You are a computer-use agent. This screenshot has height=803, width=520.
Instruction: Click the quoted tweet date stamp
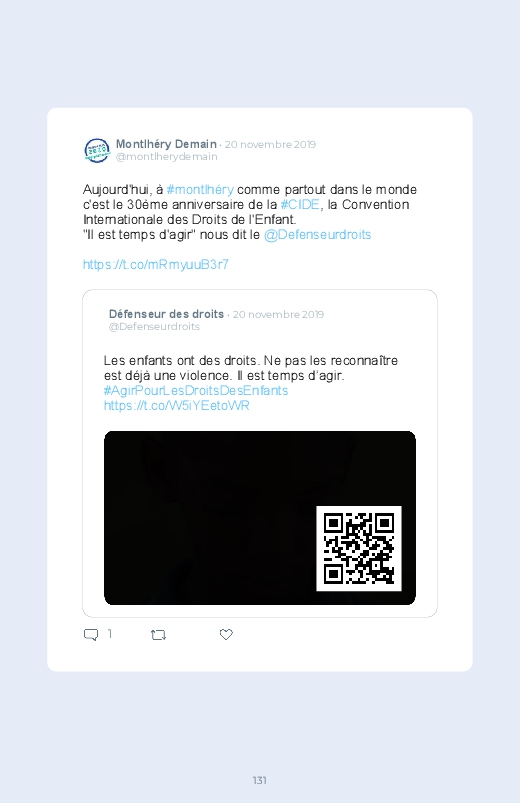pos(278,314)
